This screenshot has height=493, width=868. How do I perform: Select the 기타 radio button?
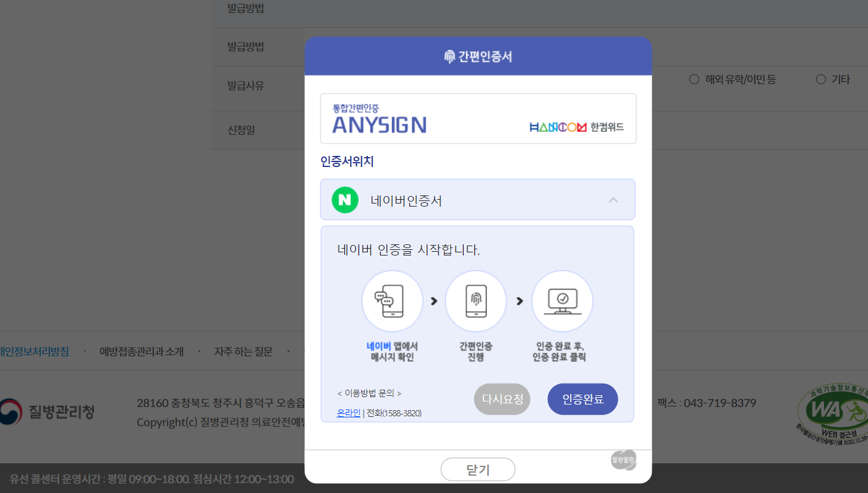pos(821,79)
